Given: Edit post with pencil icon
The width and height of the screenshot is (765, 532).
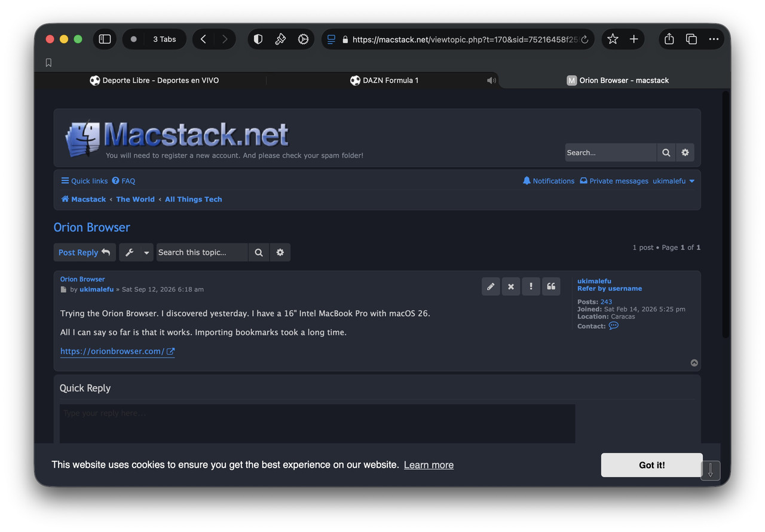Looking at the screenshot, I should click(x=491, y=286).
